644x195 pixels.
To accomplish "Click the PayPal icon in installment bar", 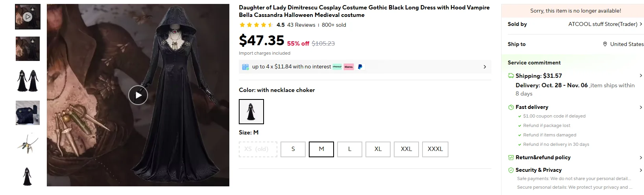I will pos(360,67).
